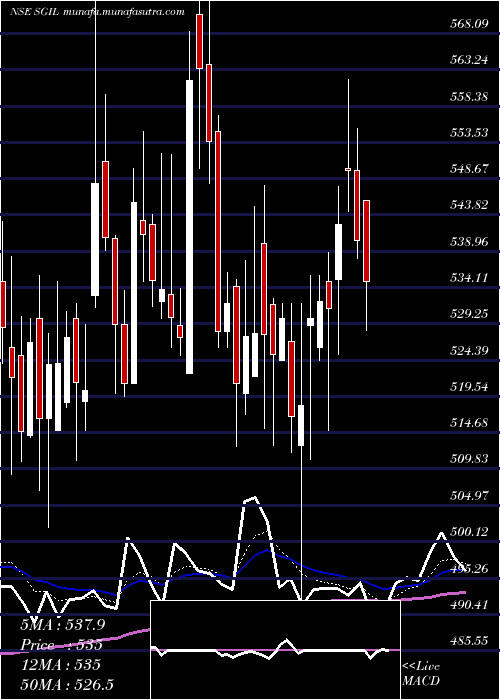Viewport: 500px width, 700px height.
Task: Click the 5MA : 537.9 legend value
Action: 61,625
